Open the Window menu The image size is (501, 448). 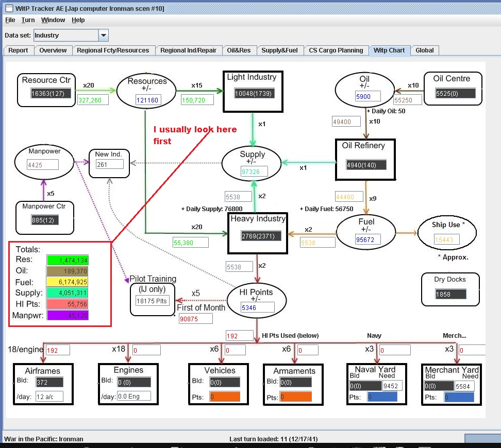tap(53, 20)
